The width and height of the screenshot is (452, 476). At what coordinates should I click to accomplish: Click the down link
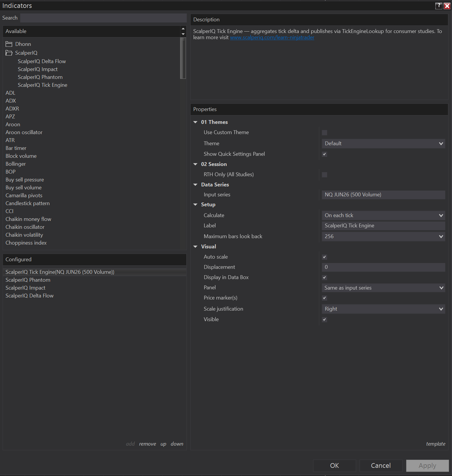(177, 444)
